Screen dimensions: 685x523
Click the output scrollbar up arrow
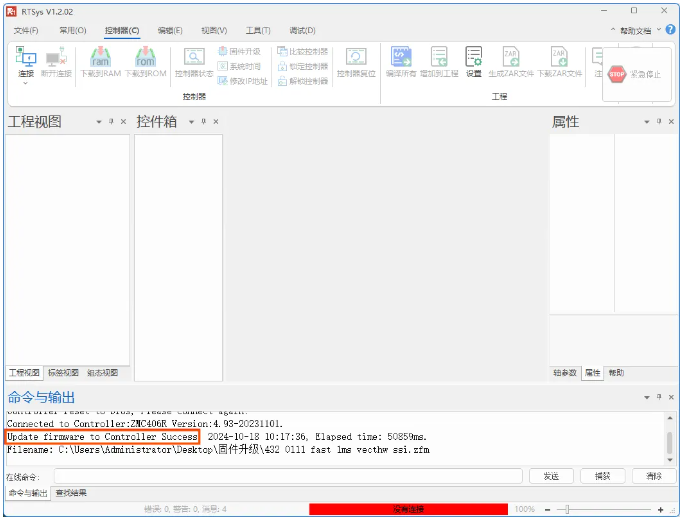[x=670, y=418]
